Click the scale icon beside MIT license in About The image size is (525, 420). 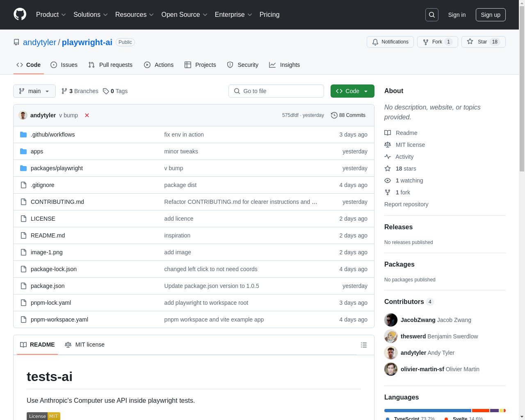click(388, 145)
